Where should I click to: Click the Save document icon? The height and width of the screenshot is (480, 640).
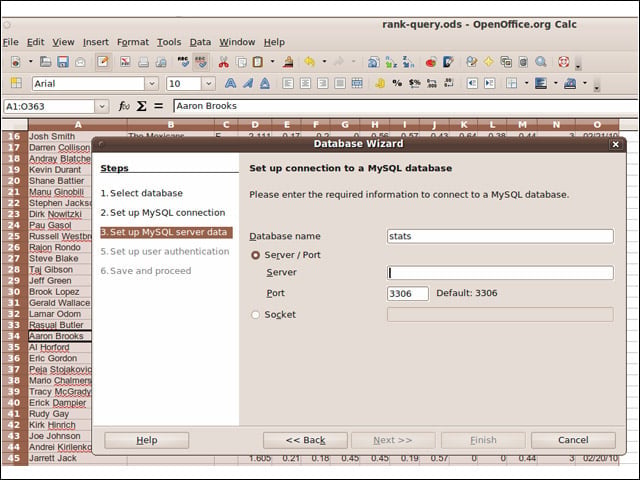coord(63,62)
